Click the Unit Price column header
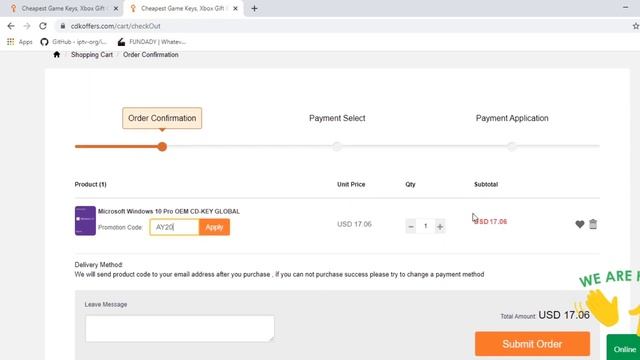Viewport: 640px width, 360px height. point(351,184)
